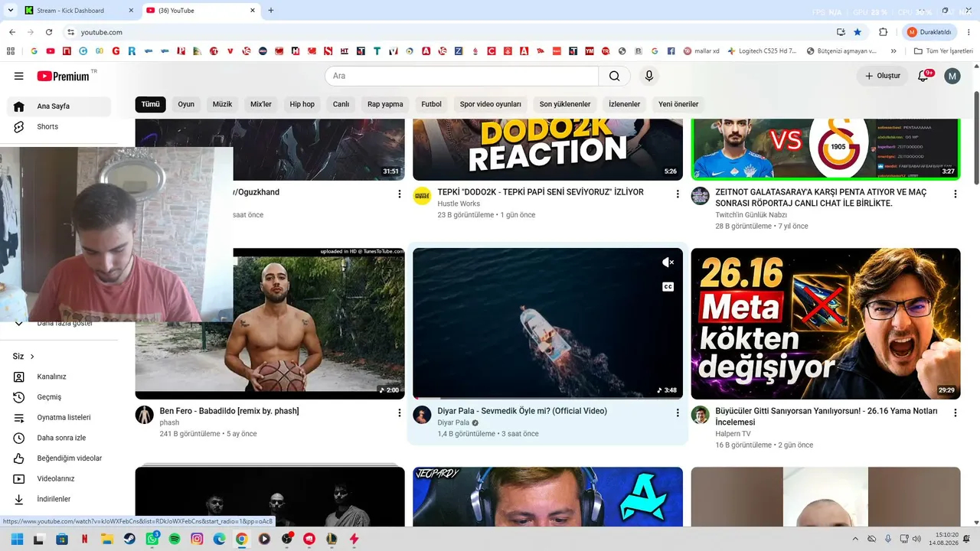980x551 pixels.
Task: Open 'Ben Fero - Babadildo' video title
Action: 229,411
